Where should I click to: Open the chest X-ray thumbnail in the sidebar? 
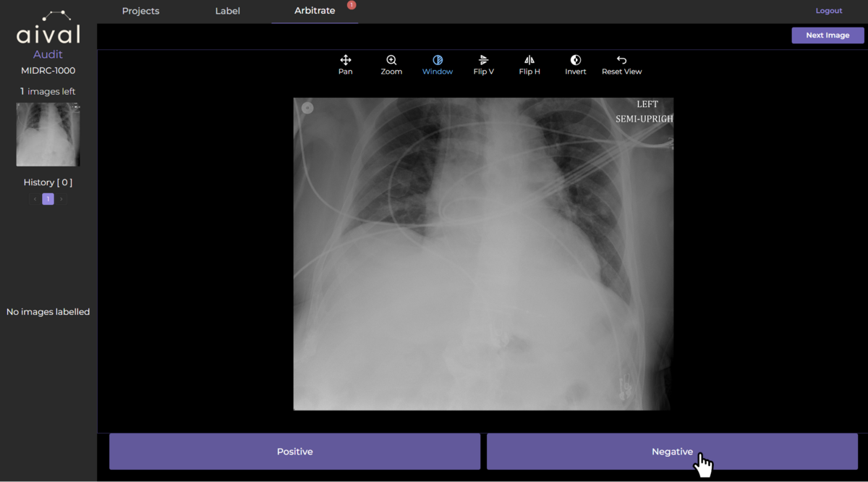tap(48, 134)
